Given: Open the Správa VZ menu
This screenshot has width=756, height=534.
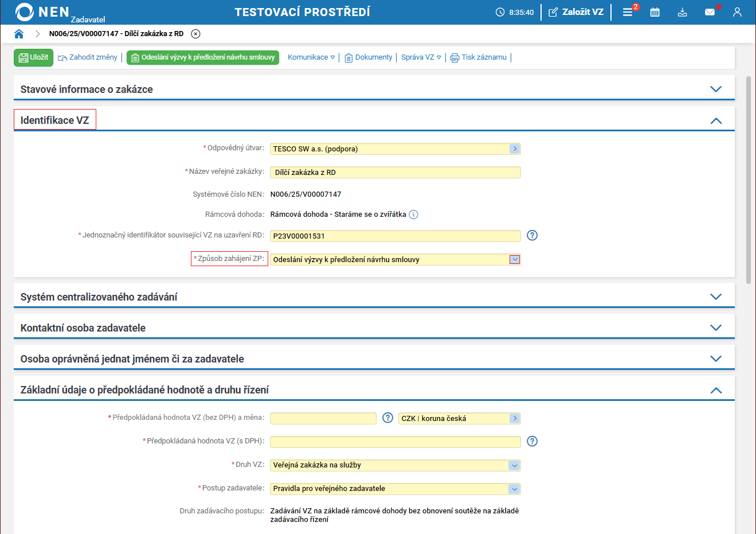Looking at the screenshot, I should pos(421,57).
